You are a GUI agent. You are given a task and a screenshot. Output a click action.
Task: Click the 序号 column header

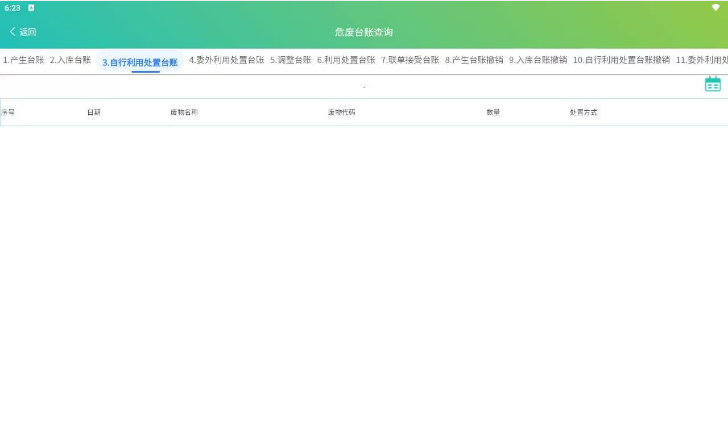[x=8, y=112]
